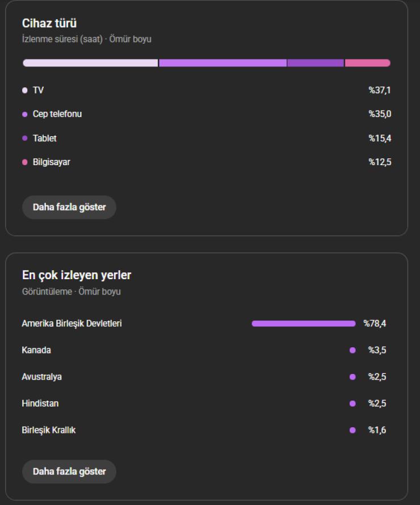
Task: Click the purple dot beside Kanada's percentage
Action: click(x=352, y=350)
